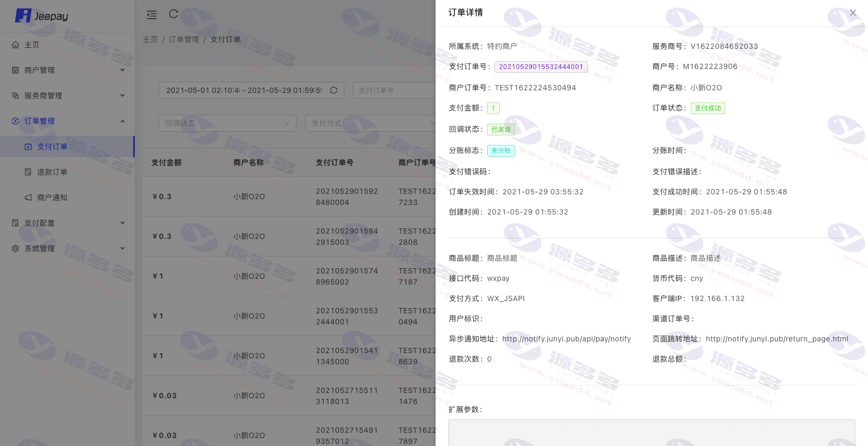Open 退款订单 submenu item

(x=67, y=172)
